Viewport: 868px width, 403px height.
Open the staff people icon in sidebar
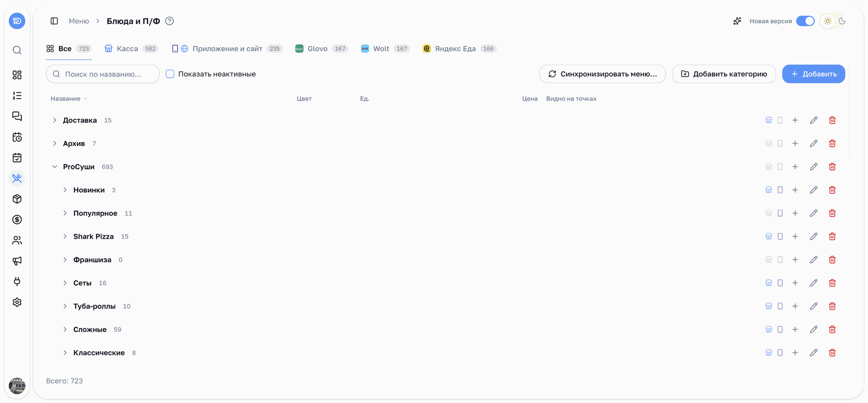(x=17, y=240)
